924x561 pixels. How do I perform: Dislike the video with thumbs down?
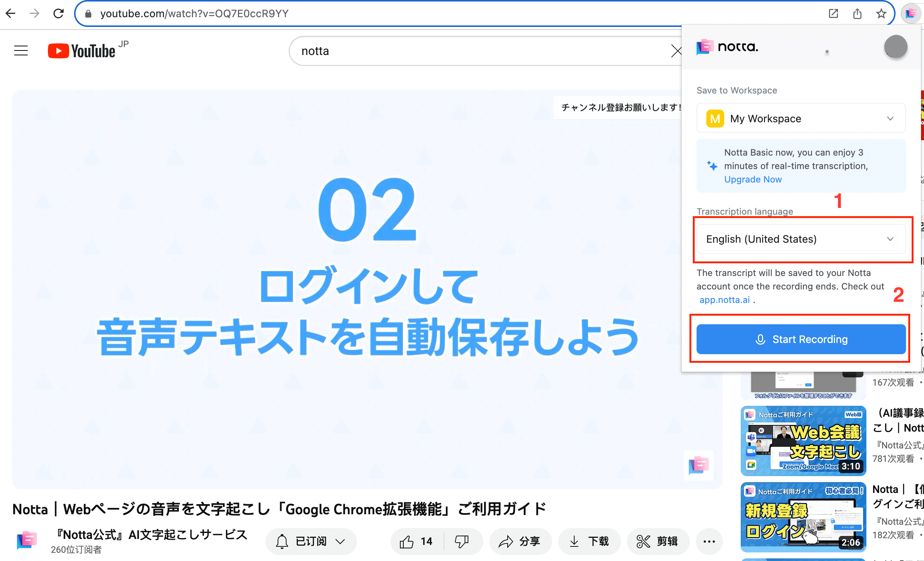[x=462, y=541]
